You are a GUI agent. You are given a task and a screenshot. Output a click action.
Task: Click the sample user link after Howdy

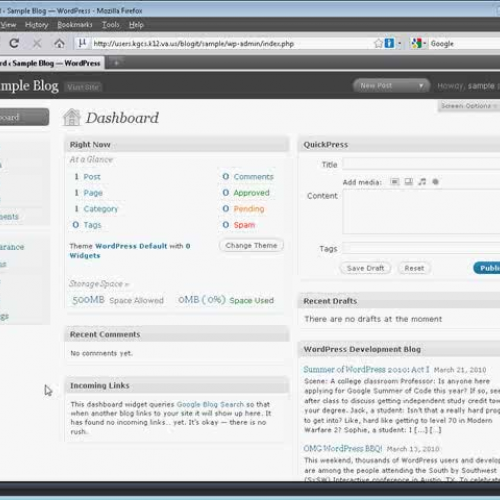[481, 86]
